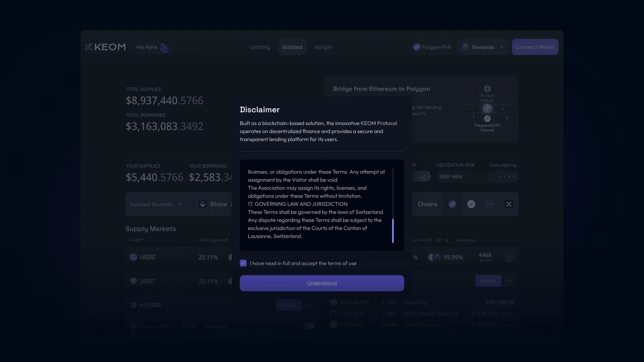Click the Connect Wallet button
The height and width of the screenshot is (362, 644).
[x=535, y=47]
